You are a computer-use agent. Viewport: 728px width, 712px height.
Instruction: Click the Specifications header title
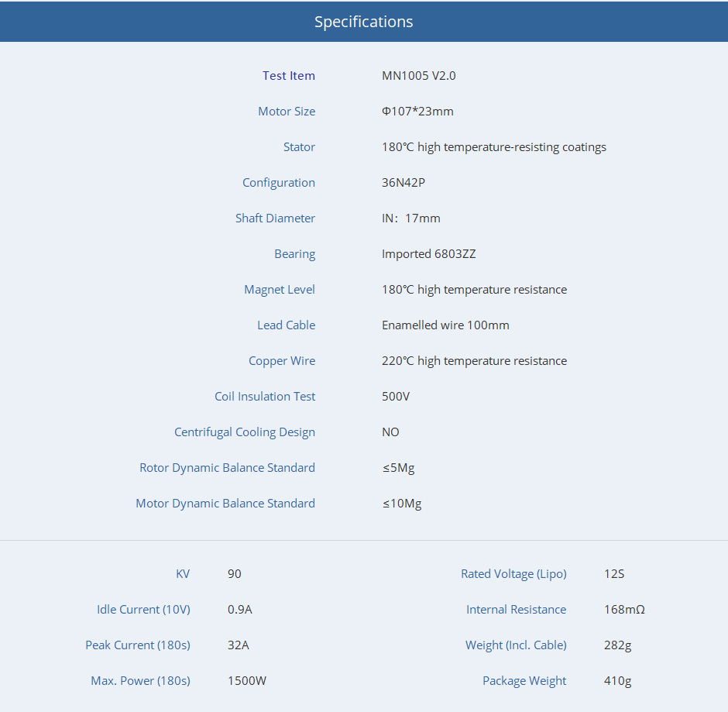tap(363, 22)
